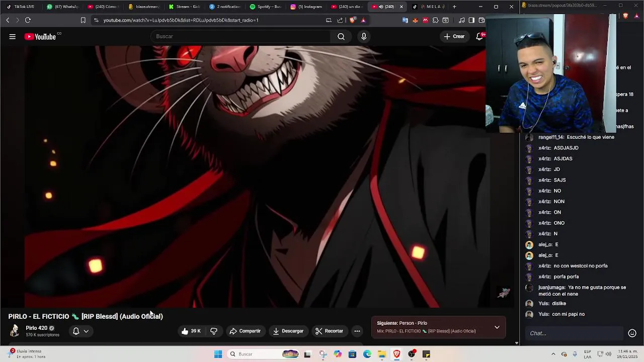This screenshot has width=644, height=362.
Task: Bookmark this page icon
Action: (x=83, y=20)
